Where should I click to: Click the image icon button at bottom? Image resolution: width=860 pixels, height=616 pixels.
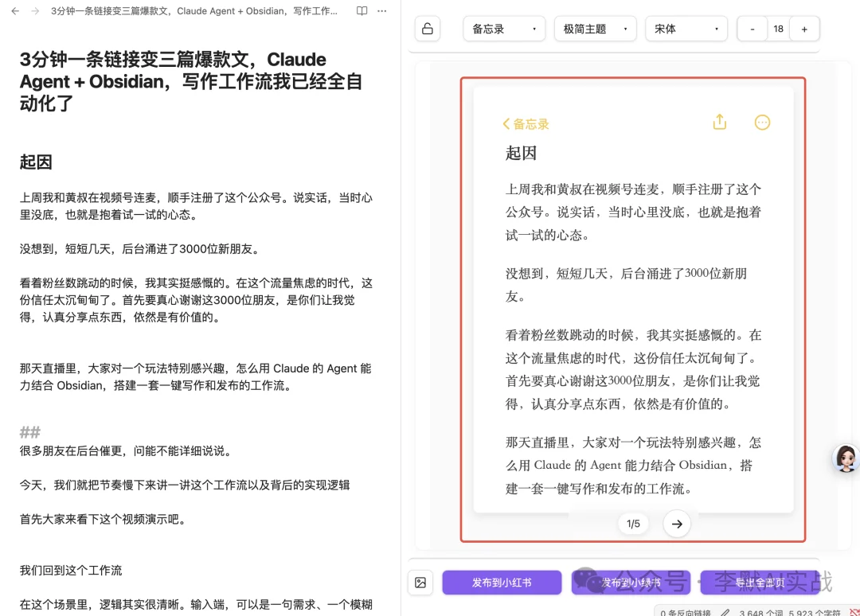420,583
